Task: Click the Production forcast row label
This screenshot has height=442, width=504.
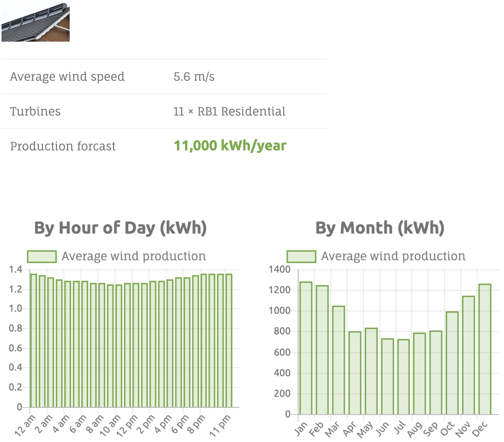Action: pyautogui.click(x=63, y=146)
